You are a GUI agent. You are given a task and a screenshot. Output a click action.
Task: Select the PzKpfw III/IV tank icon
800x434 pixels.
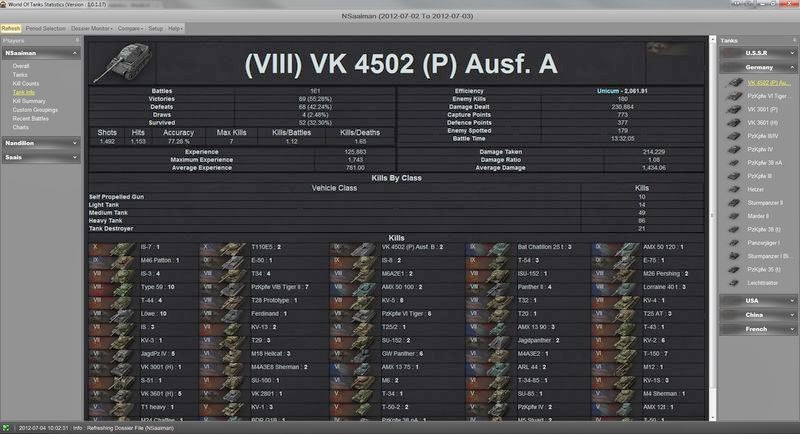coord(734,136)
